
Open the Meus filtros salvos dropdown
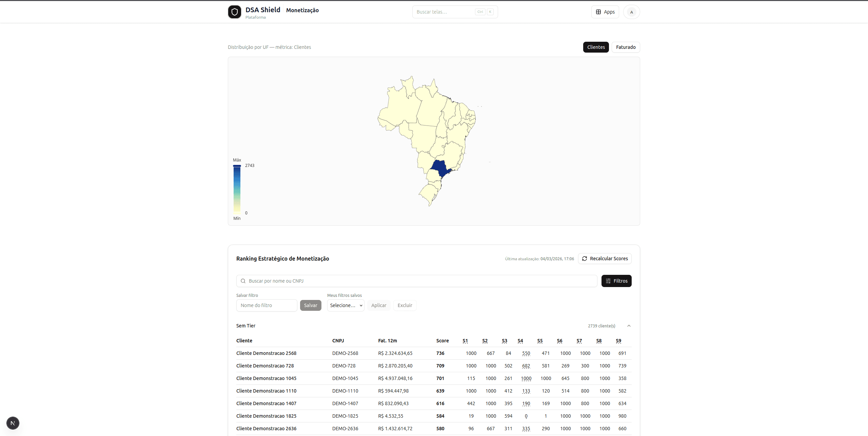pyautogui.click(x=346, y=305)
